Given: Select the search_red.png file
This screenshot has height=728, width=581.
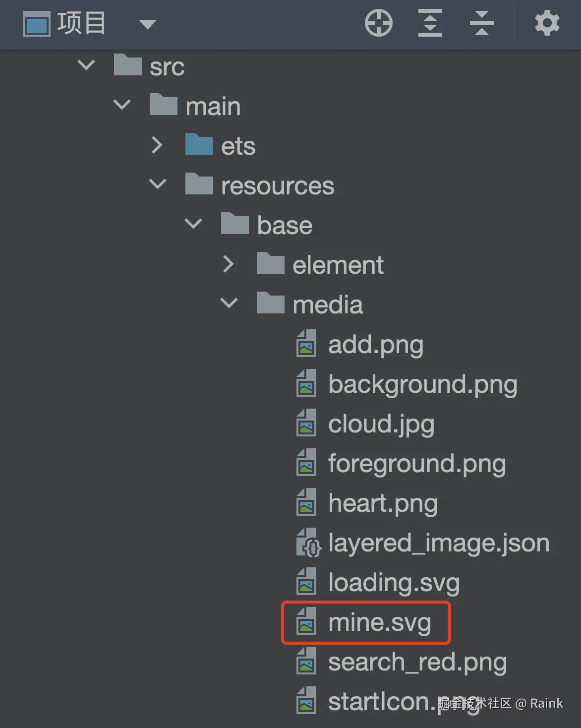Looking at the screenshot, I should (417, 662).
